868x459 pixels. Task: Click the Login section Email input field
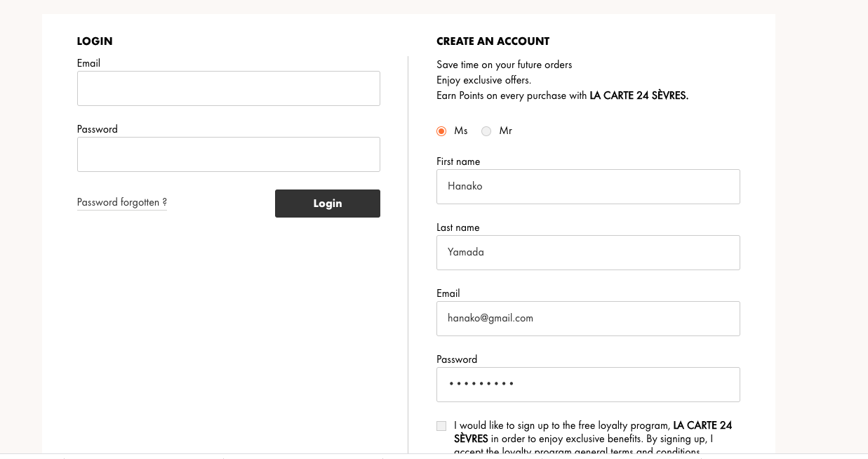228,88
